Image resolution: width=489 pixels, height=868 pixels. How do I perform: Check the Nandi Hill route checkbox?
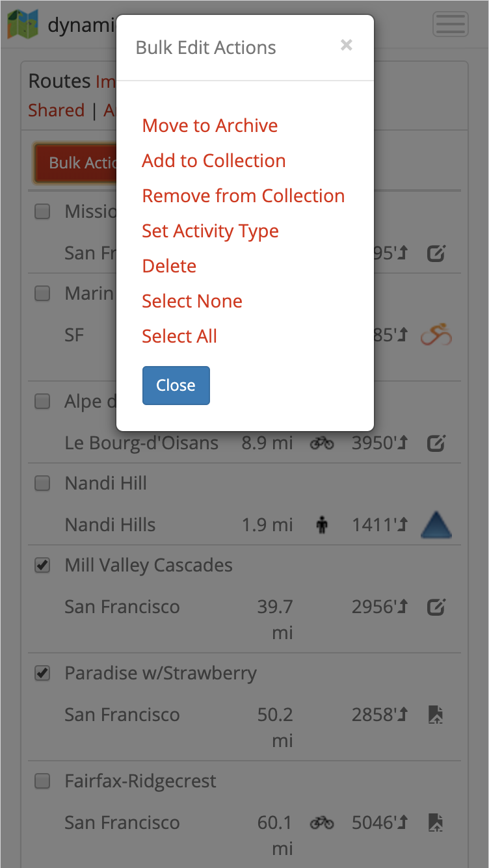pos(42,483)
